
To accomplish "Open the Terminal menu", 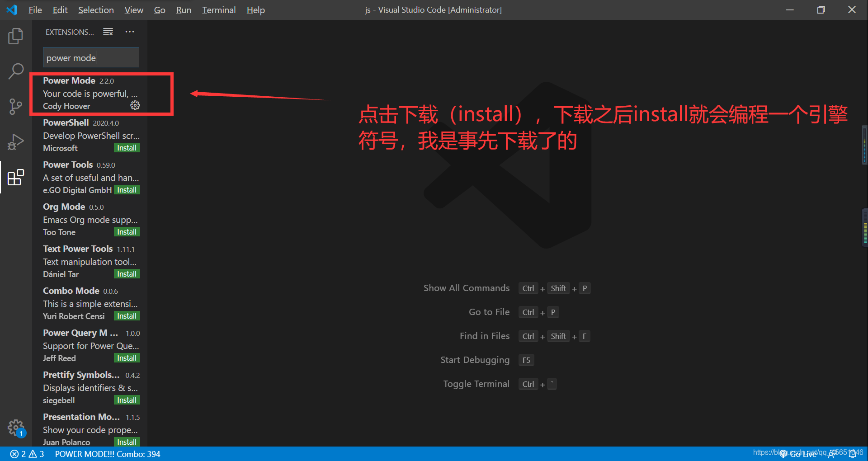I will point(218,9).
